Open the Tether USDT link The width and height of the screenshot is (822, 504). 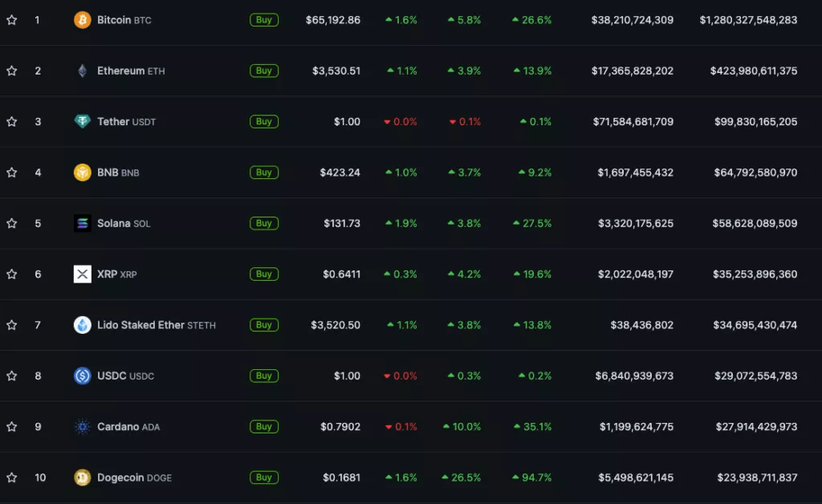[126, 121]
